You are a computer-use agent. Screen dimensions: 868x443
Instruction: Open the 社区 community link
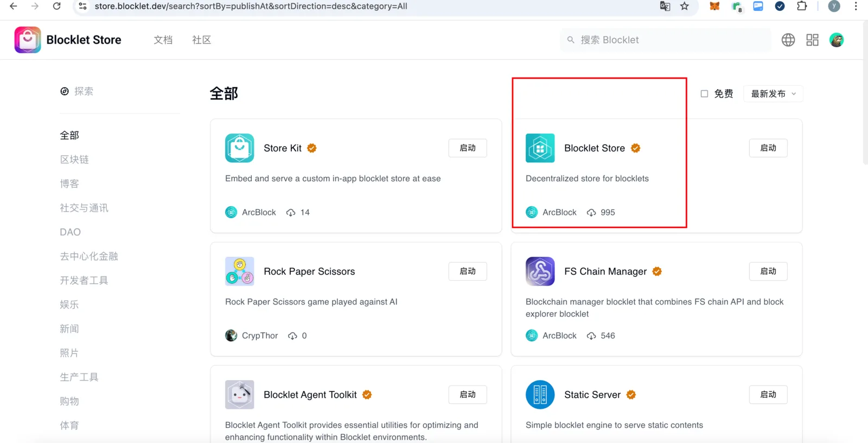tap(202, 40)
